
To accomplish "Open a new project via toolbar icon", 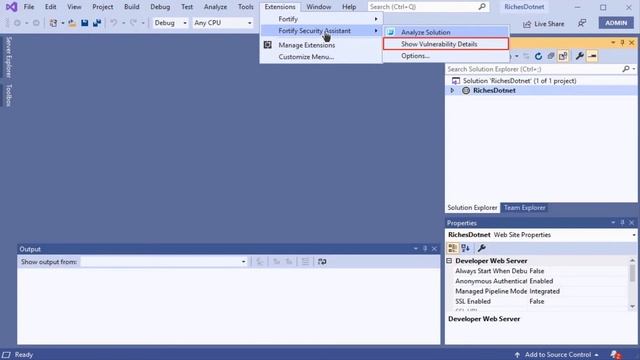I will pyautogui.click(x=53, y=23).
